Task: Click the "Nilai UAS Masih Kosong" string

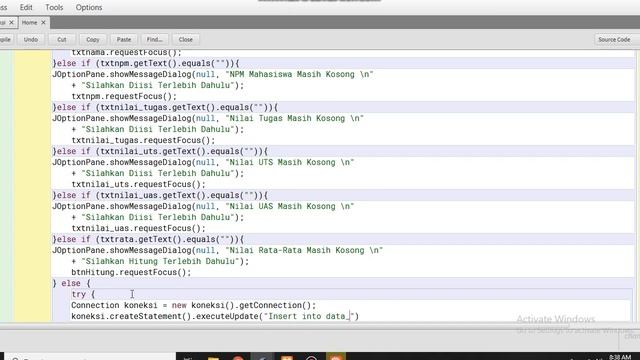Action: pos(290,207)
